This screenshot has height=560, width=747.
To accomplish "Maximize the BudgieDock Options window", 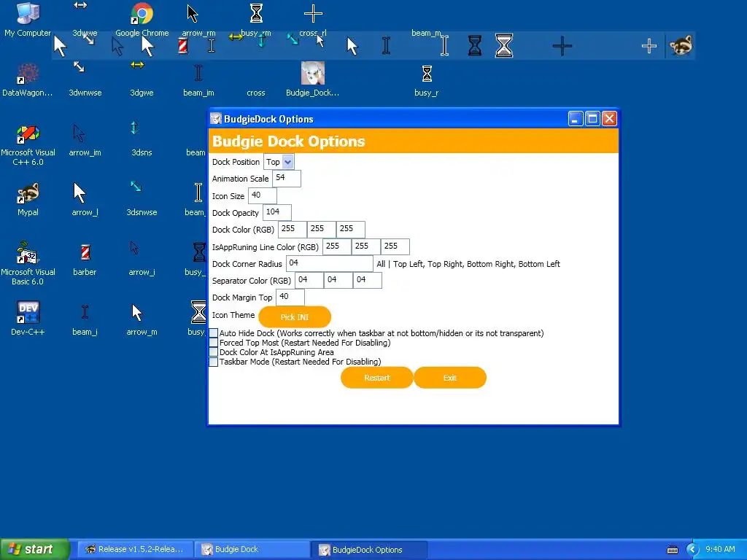I will (592, 119).
